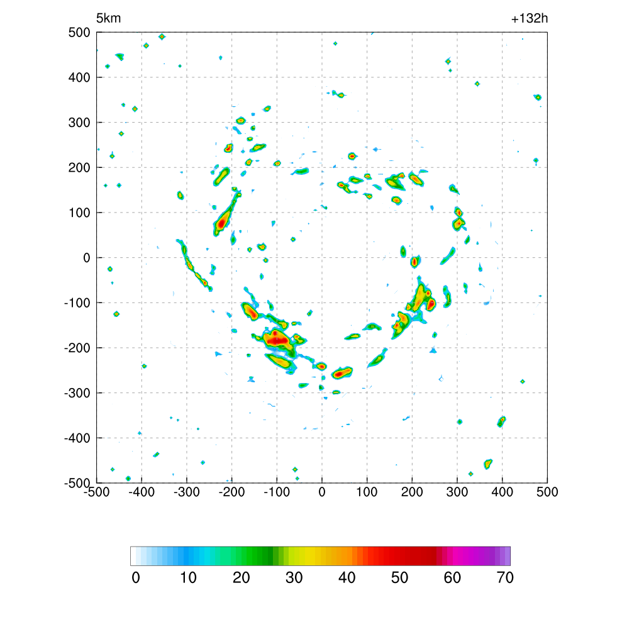Select the y-axis tick label "-300"
644x644 pixels.
pos(77,393)
